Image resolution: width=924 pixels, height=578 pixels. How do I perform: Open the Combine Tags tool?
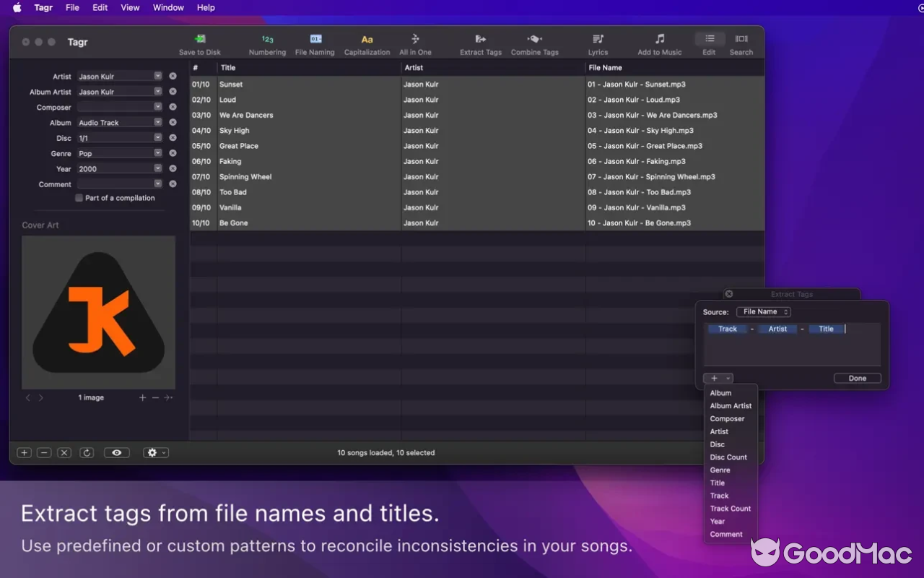click(x=534, y=39)
